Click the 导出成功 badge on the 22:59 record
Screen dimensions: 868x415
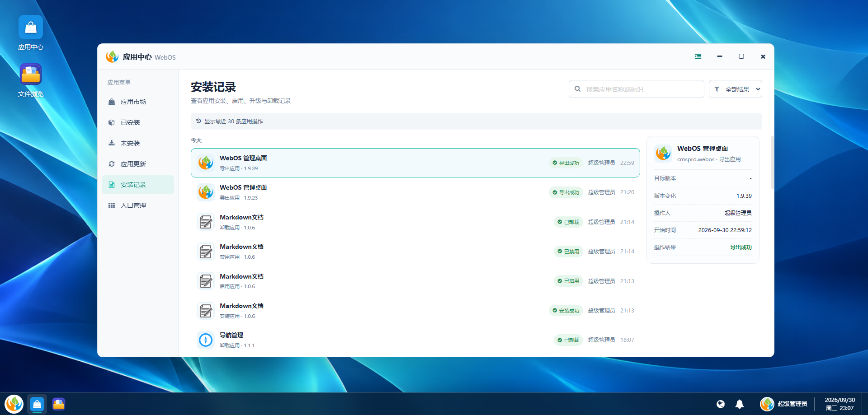point(566,163)
